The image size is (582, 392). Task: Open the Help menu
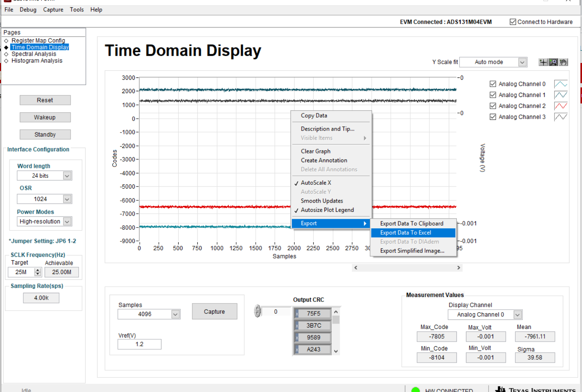[96, 10]
